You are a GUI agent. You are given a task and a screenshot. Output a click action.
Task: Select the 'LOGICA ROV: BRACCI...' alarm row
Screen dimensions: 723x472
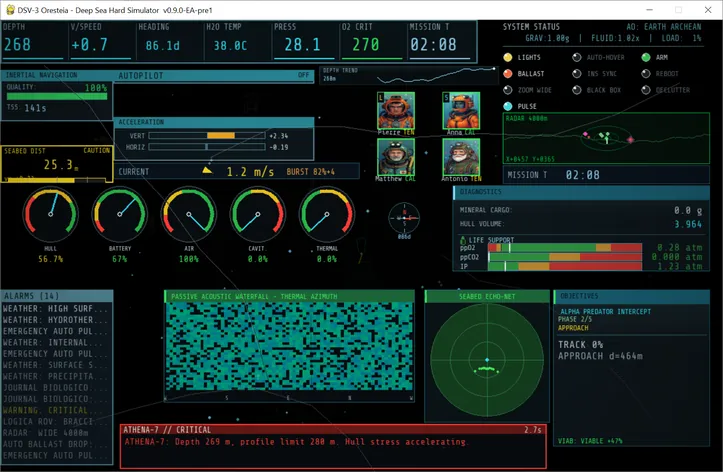click(x=57, y=421)
